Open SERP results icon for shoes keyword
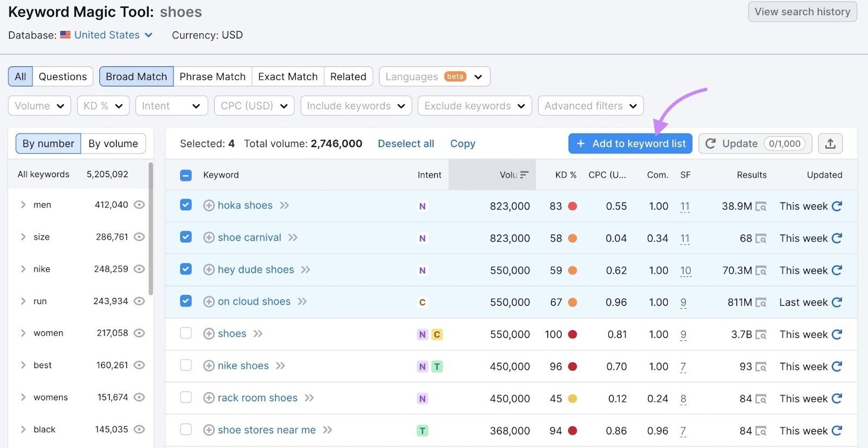Image resolution: width=868 pixels, height=448 pixels. pyautogui.click(x=761, y=335)
